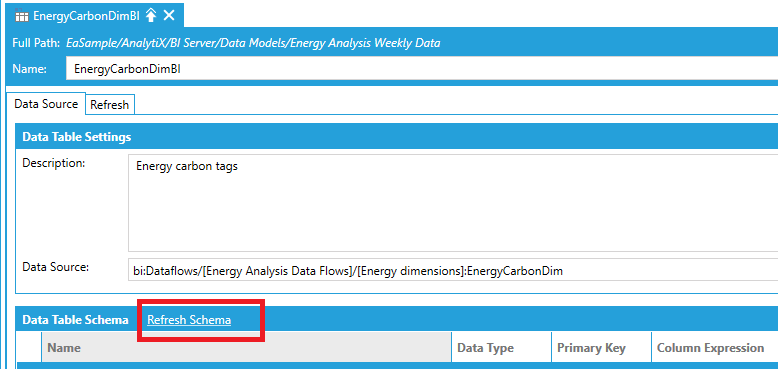
Task: Click the grid corner cell left of Name header
Action: coord(29,348)
